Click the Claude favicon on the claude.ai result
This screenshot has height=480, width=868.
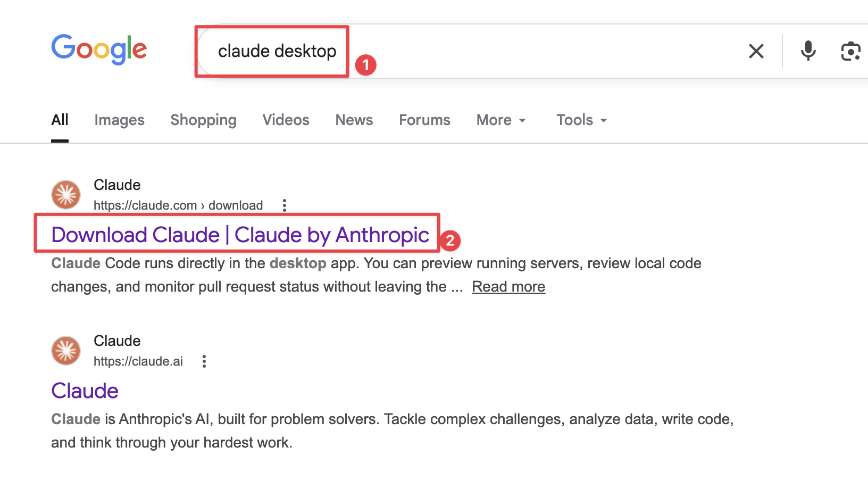pyautogui.click(x=65, y=350)
